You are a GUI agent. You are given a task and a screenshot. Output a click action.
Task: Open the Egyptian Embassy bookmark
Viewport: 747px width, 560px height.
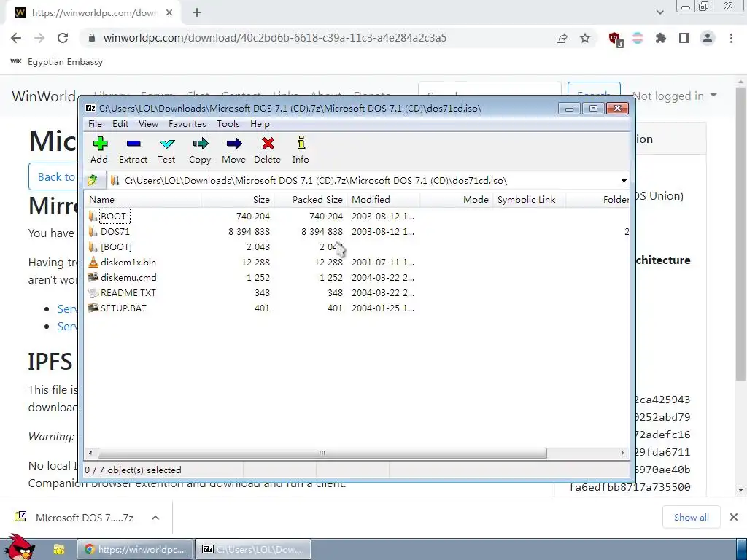(56, 62)
